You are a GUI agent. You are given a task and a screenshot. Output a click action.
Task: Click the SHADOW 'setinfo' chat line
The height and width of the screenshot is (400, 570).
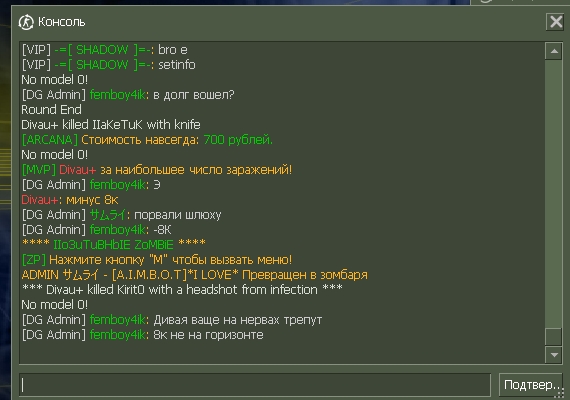[108, 65]
